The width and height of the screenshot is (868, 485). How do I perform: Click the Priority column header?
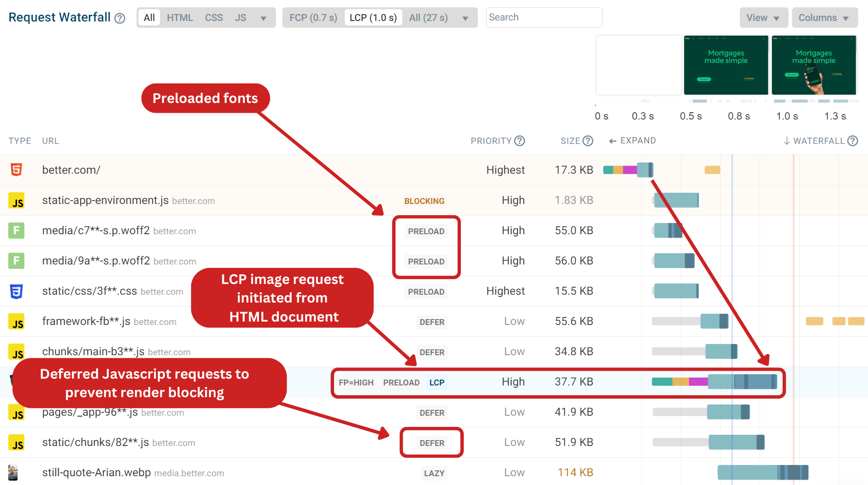point(491,141)
